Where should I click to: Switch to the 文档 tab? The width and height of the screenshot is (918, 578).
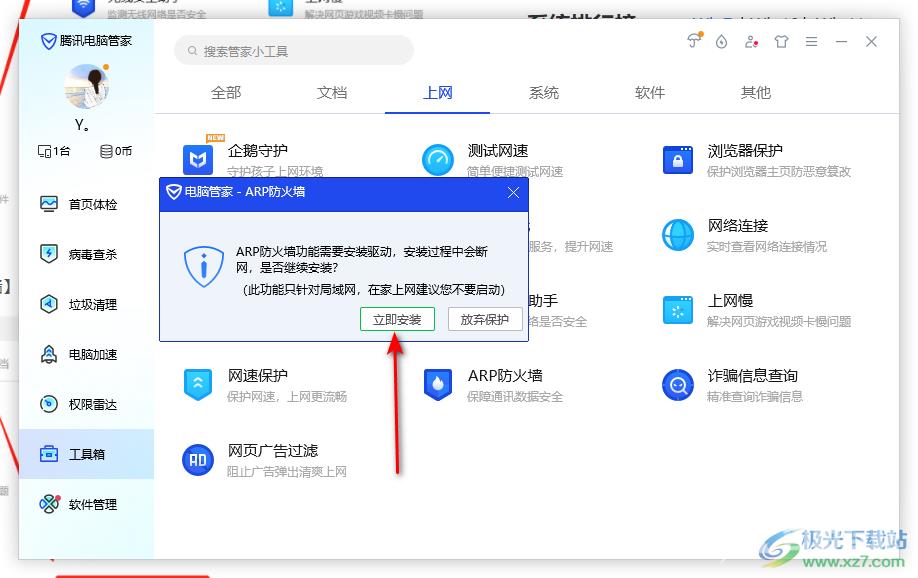tap(332, 93)
